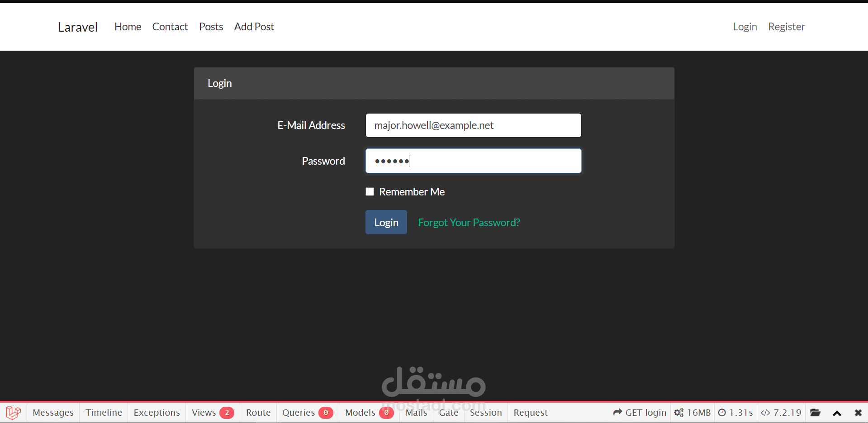Open the Add Post nav link
Viewport: 868px width, 423px height.
[254, 27]
